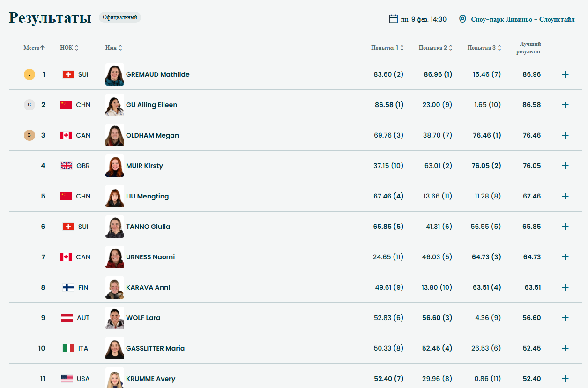
Task: Sort by Попытка 3 column header
Action: coord(484,48)
